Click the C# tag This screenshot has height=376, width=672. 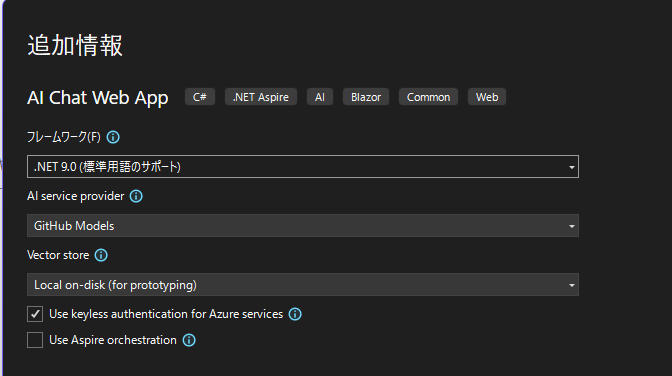200,97
